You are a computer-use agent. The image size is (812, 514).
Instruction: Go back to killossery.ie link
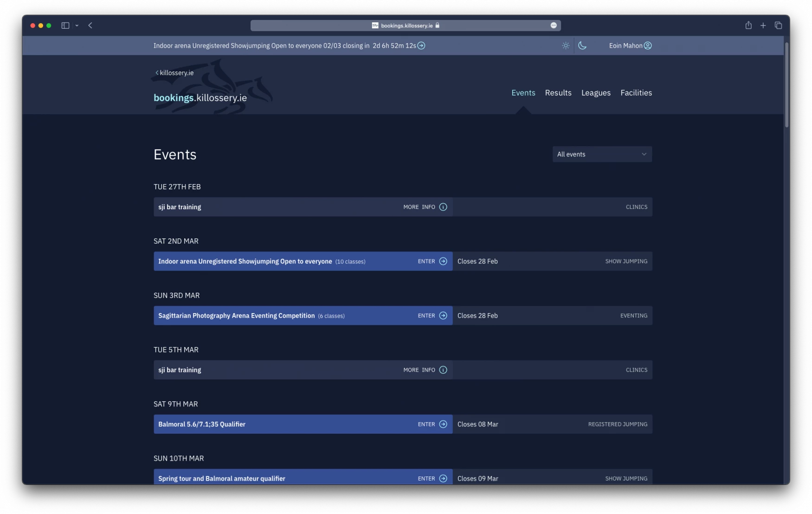[x=174, y=73]
